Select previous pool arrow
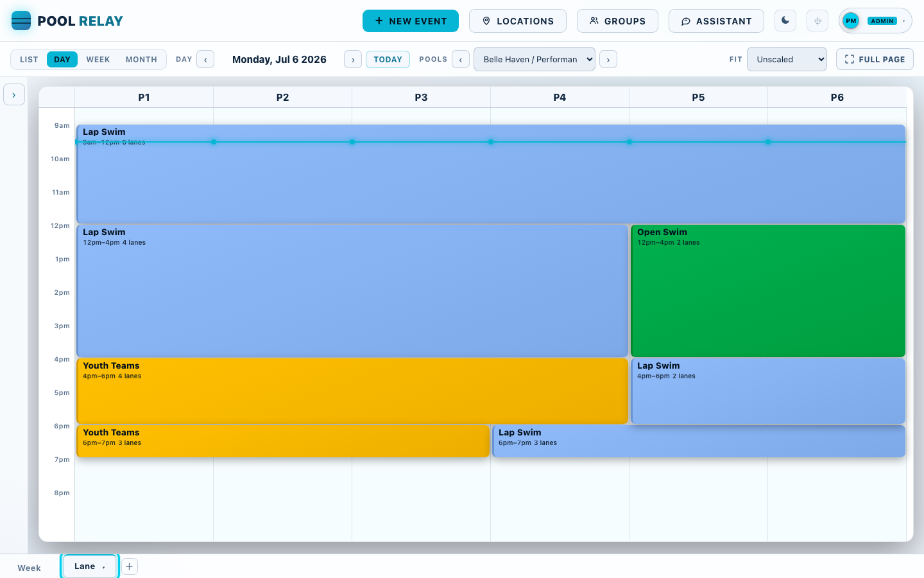 [x=461, y=59]
